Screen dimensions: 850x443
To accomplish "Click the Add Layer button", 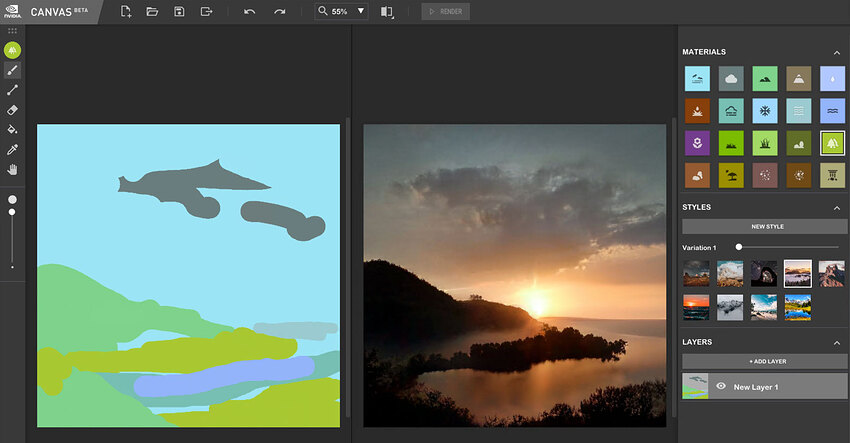I will click(x=764, y=361).
